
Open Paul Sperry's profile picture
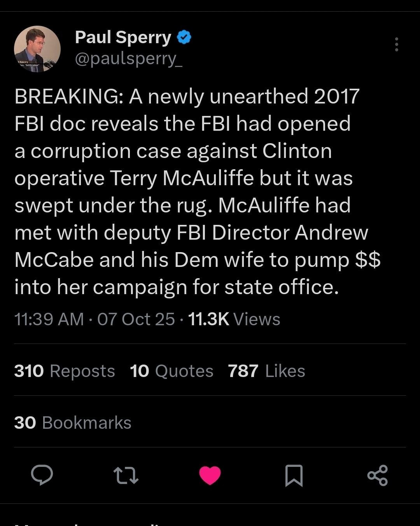point(37,49)
